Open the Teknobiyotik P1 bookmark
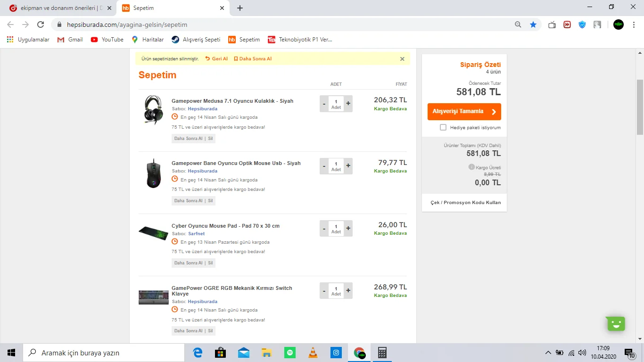 (x=300, y=40)
